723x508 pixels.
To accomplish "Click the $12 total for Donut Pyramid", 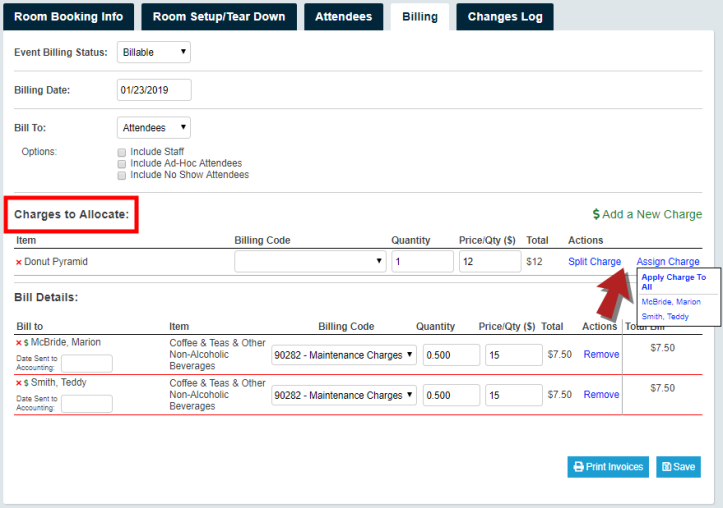I will (x=534, y=262).
